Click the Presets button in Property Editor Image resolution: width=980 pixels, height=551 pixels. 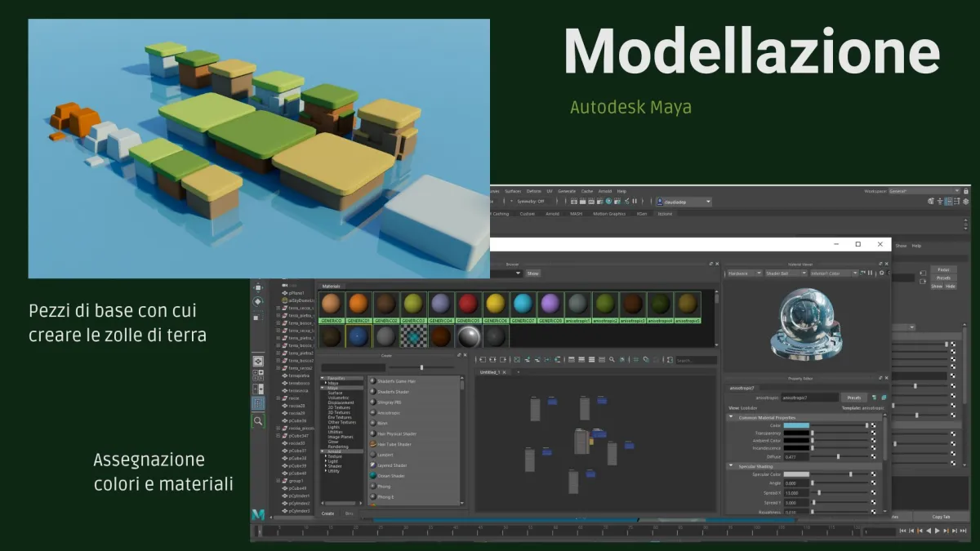click(854, 398)
